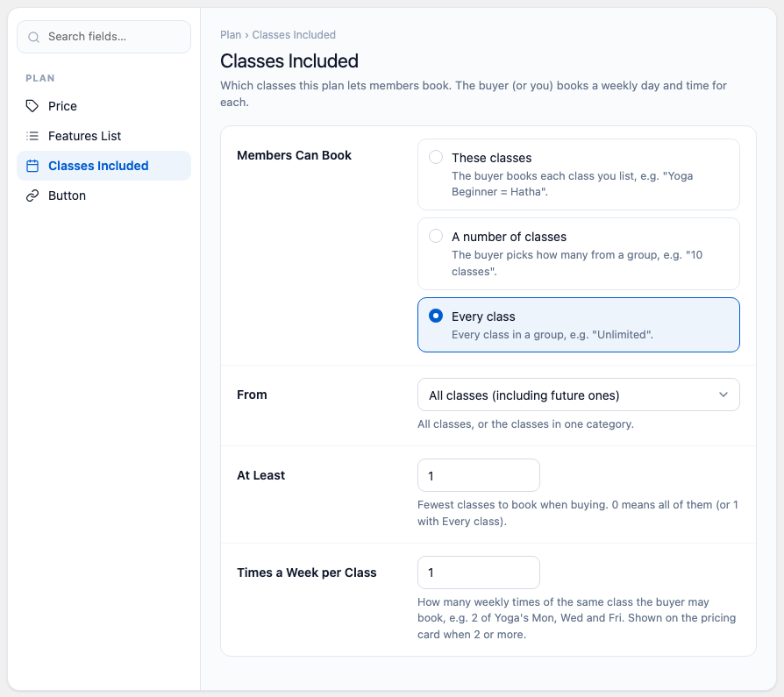Viewport: 784px width, 697px height.
Task: Click Classes Included breadcrumb text
Action: click(294, 35)
